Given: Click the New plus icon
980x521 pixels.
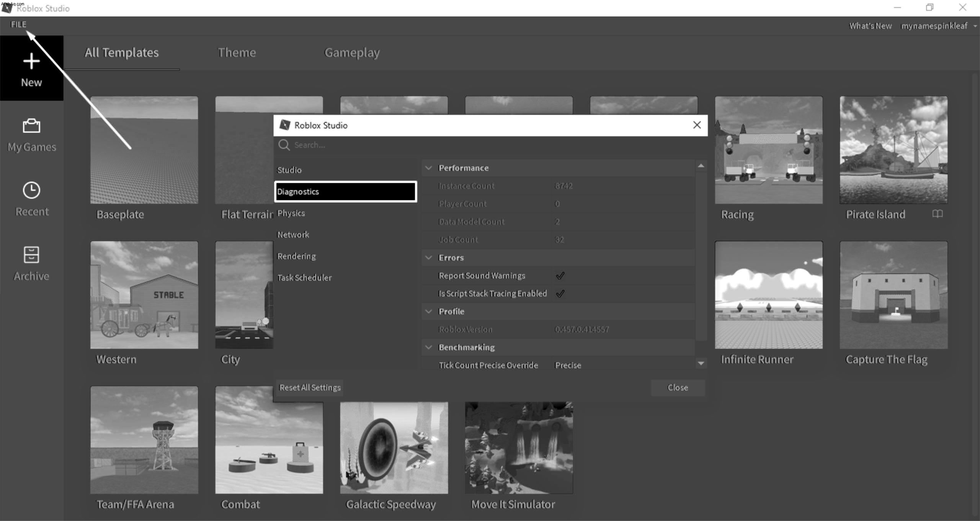Looking at the screenshot, I should [31, 62].
